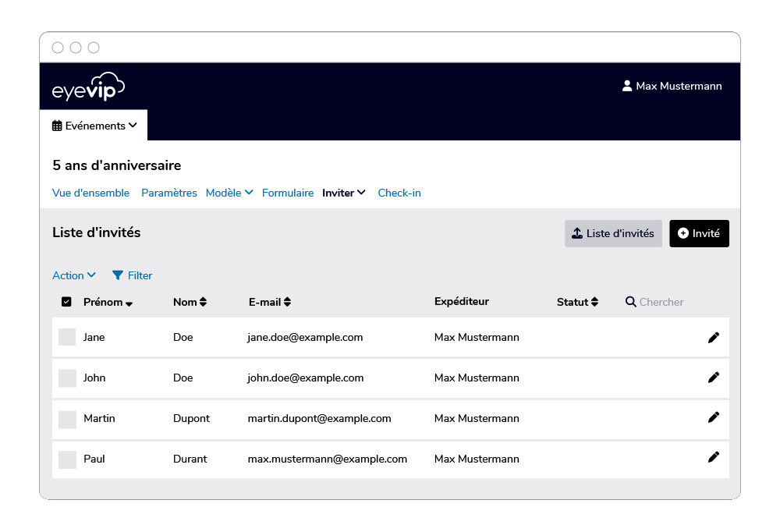Click the pencil edit icon for Jane Doe

coord(713,337)
